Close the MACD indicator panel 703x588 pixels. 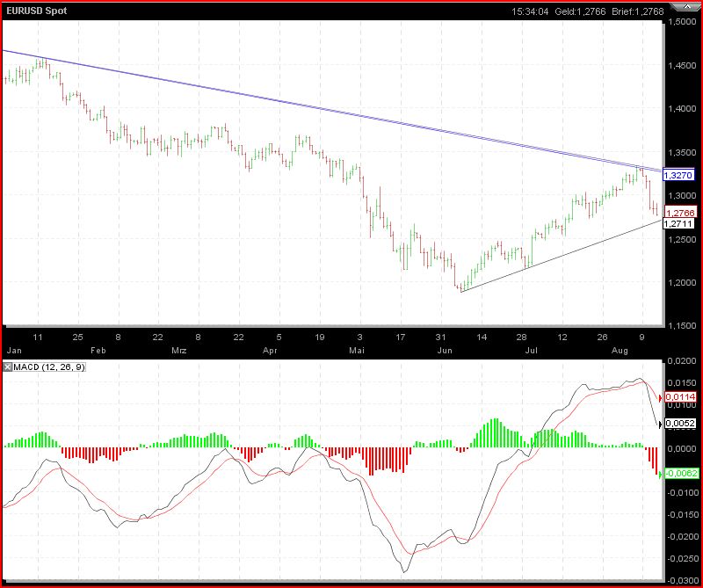pos(7,366)
